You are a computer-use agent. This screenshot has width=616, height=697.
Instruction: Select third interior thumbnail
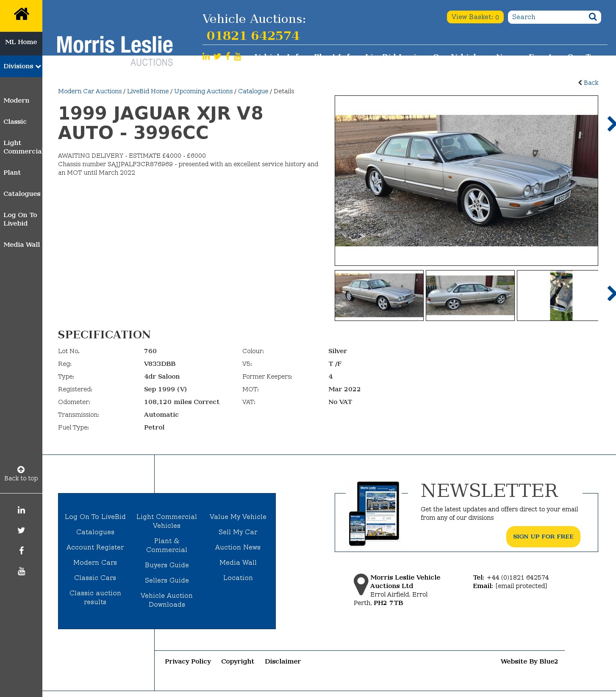(558, 296)
